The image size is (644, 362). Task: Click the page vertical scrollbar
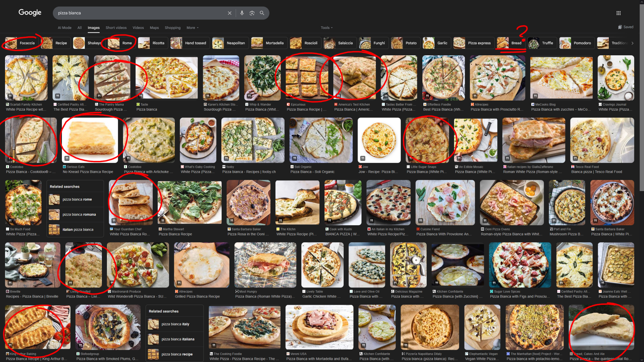pyautogui.click(x=641, y=97)
